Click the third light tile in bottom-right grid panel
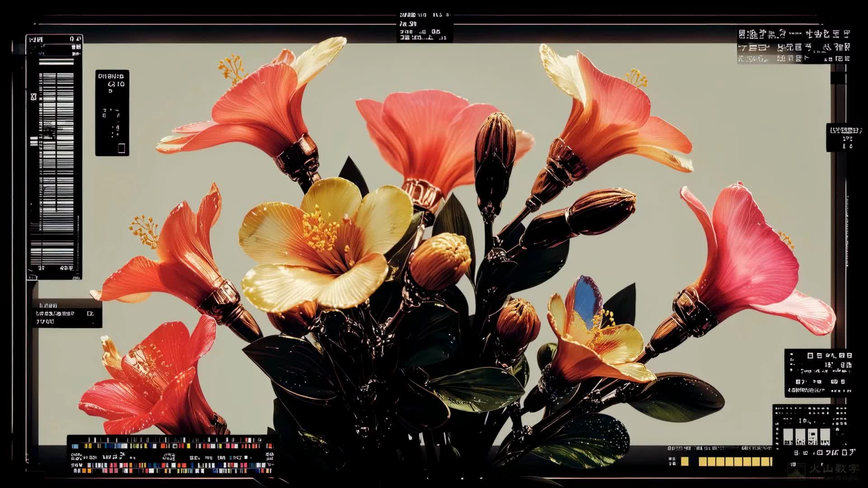This screenshot has width=868, height=488. click(x=812, y=436)
